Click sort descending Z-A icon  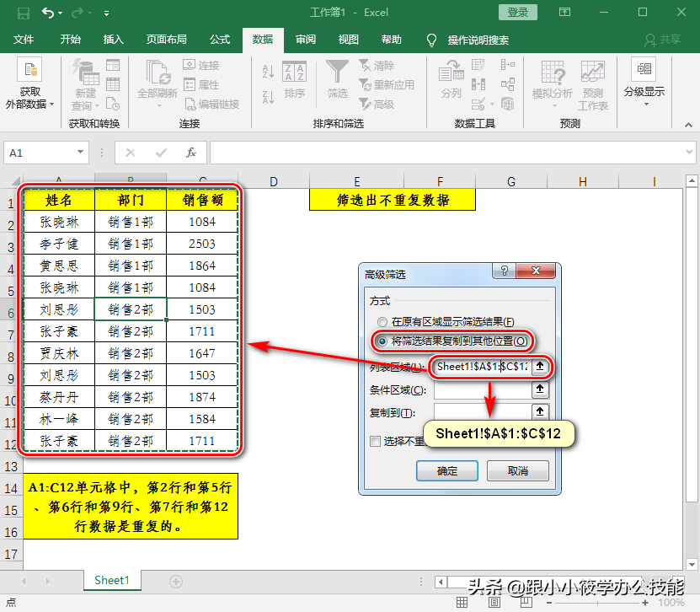coord(268,97)
